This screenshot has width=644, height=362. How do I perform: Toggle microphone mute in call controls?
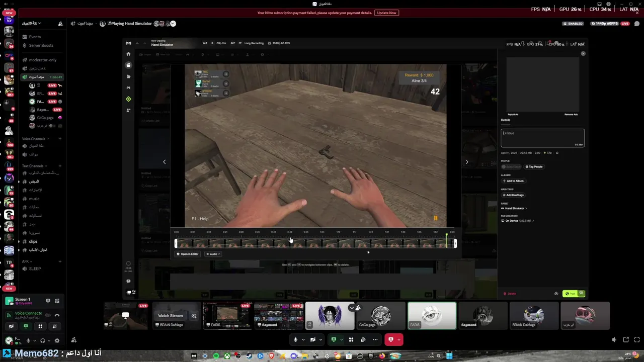[295, 339]
